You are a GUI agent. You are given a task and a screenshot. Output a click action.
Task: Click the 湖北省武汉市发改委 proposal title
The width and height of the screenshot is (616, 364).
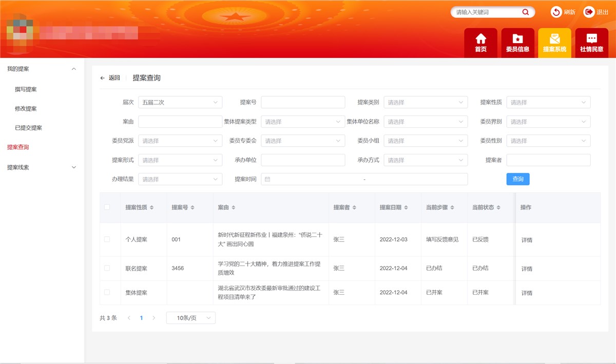coord(269,292)
